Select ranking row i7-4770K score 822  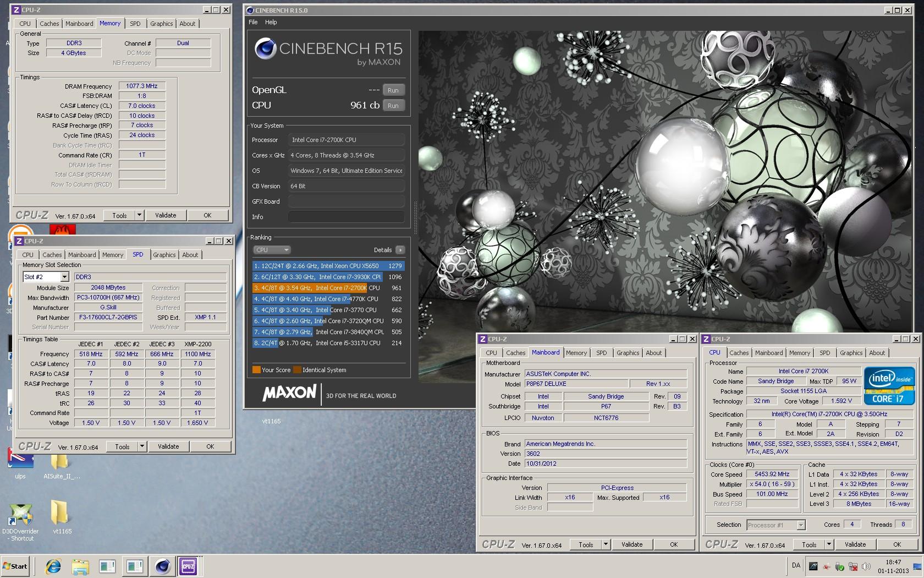(x=328, y=299)
